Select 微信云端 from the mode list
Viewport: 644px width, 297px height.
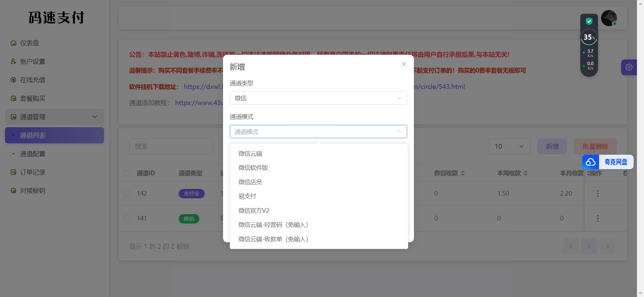pos(250,154)
